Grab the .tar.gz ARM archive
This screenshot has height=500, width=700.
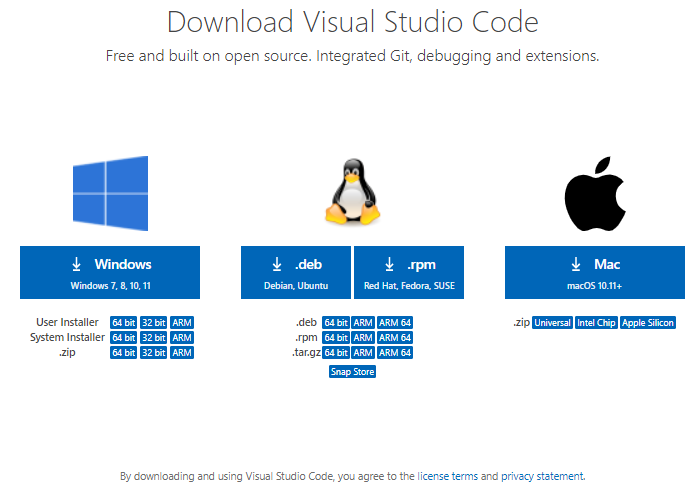pyautogui.click(x=363, y=353)
